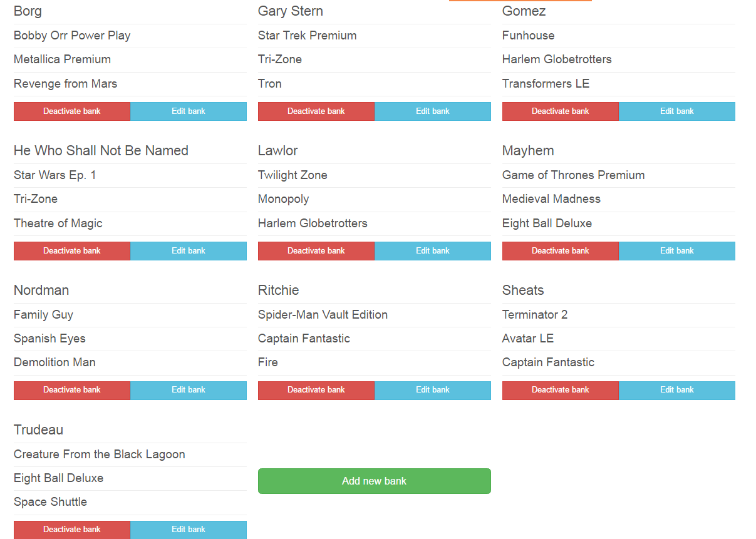
Task: Edit the Borg bank
Action: pos(189,111)
